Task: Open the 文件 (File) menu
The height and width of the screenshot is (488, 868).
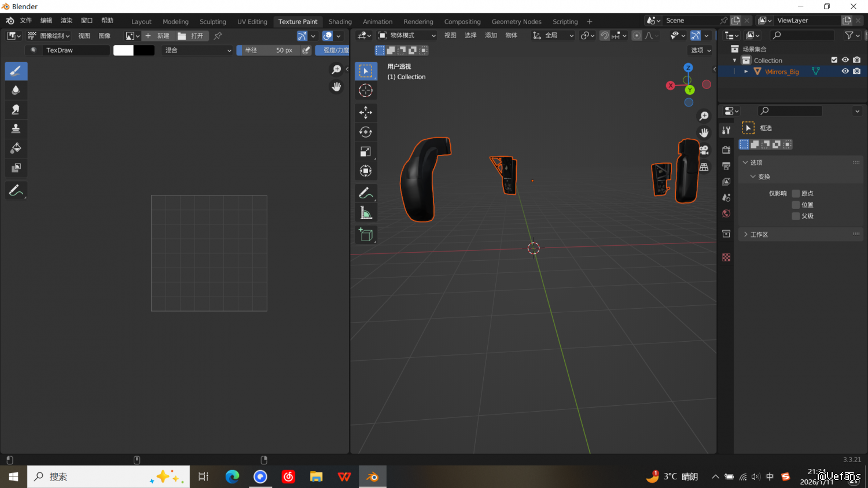Action: point(26,20)
